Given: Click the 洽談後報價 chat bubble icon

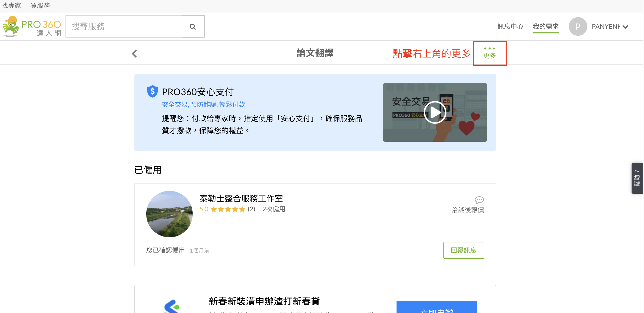Looking at the screenshot, I should (x=479, y=200).
